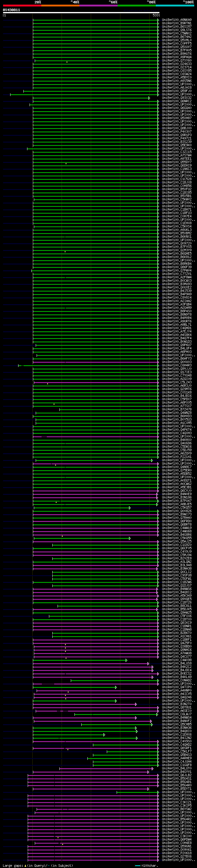Screen dimensions: 197x868
Task: Select the UniRef100_A8JAI8 label
Action: [x=177, y=88]
